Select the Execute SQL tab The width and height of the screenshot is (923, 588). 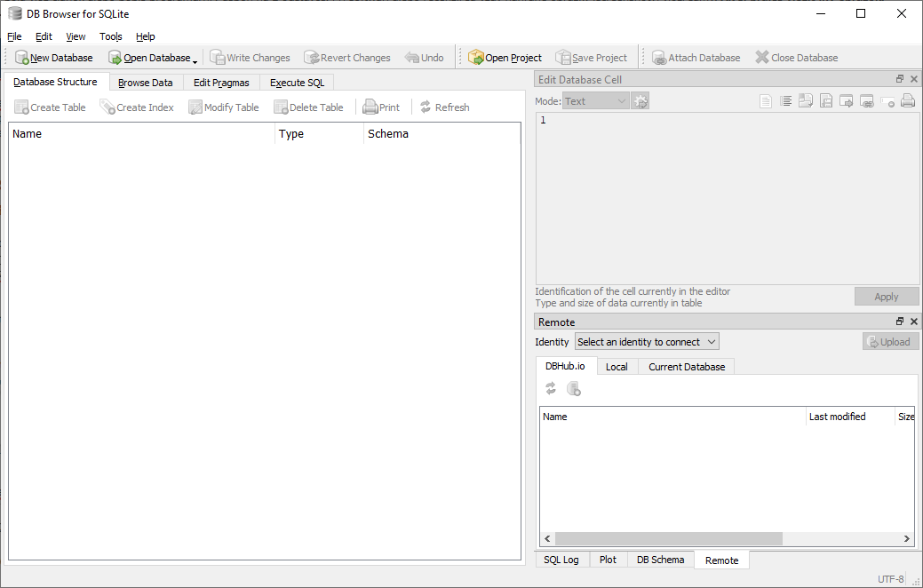pyautogui.click(x=296, y=82)
